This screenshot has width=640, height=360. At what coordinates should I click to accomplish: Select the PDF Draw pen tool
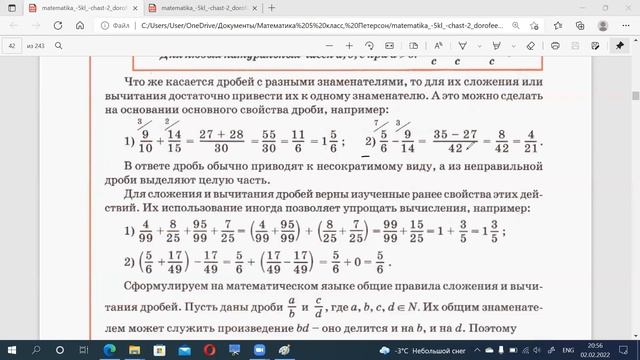tap(462, 46)
